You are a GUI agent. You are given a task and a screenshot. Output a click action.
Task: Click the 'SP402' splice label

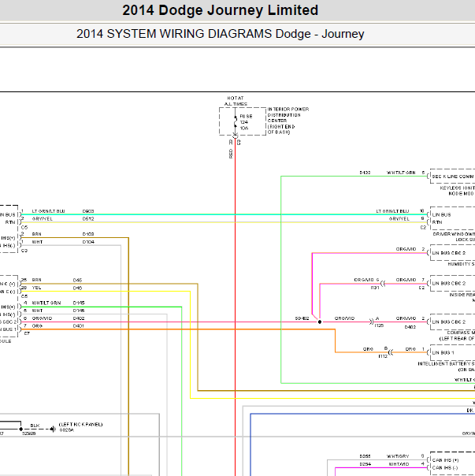point(302,318)
